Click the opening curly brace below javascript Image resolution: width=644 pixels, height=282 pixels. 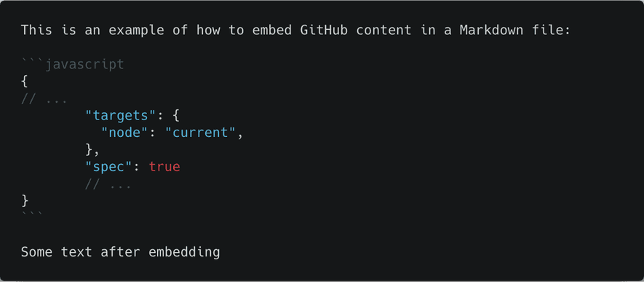click(25, 82)
